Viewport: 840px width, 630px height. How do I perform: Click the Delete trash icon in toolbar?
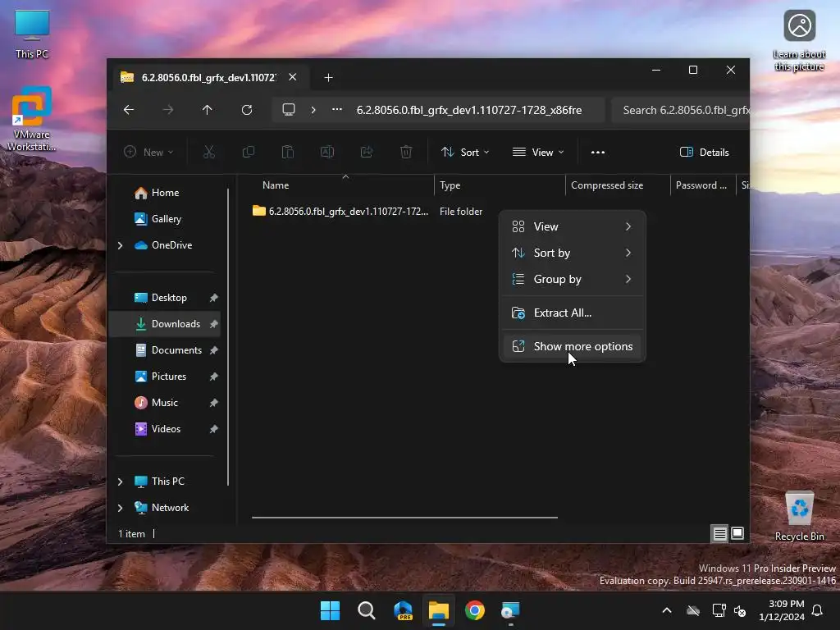(406, 152)
